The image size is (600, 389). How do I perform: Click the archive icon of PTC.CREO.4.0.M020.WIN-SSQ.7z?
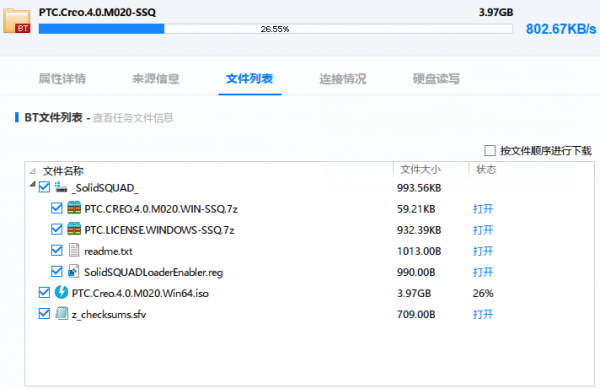tap(74, 208)
